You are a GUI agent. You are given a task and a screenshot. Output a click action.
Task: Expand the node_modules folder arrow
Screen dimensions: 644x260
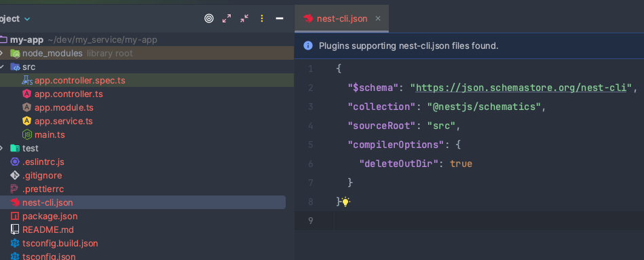pyautogui.click(x=1, y=54)
